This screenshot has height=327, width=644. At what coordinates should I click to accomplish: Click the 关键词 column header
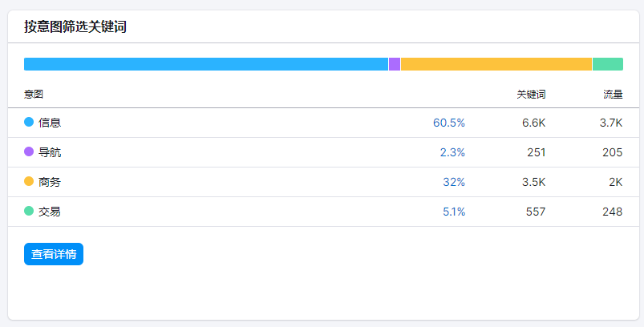pos(531,95)
